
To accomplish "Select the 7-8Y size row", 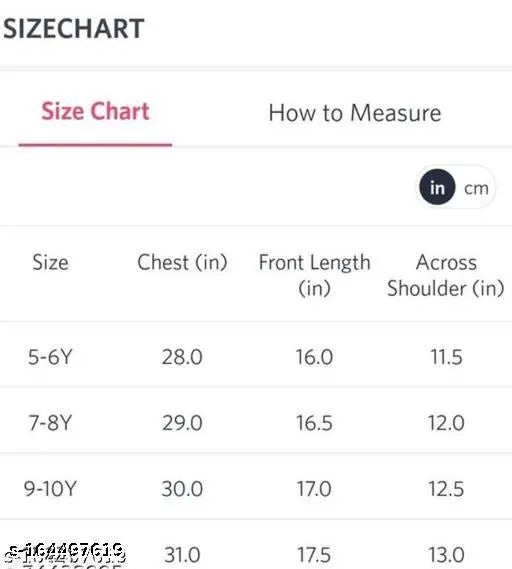I will 256,422.
